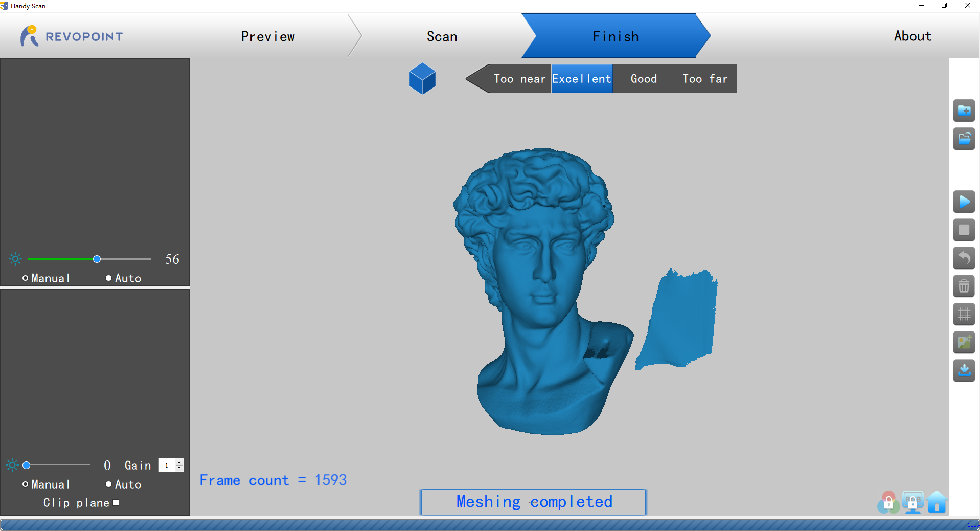Select the Good distance indicator
980x531 pixels.
coord(644,78)
